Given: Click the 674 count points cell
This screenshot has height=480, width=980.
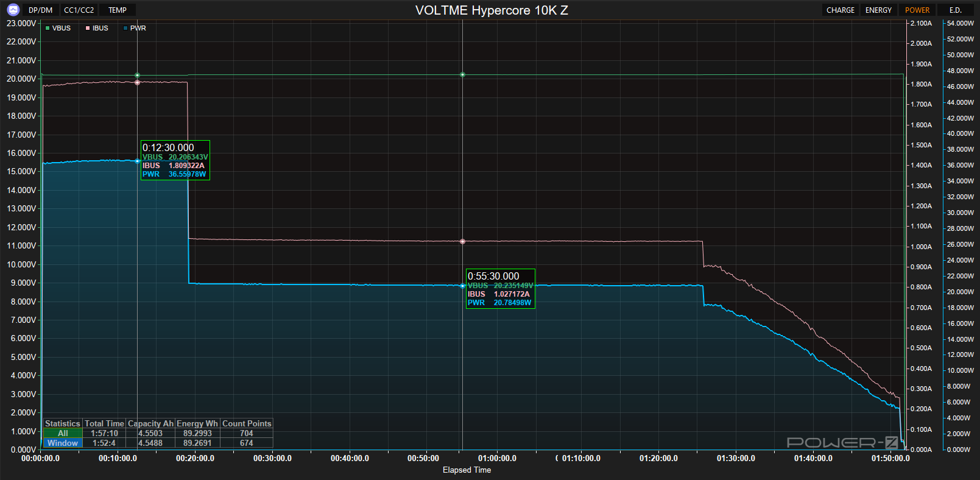Looking at the screenshot, I should point(247,443).
